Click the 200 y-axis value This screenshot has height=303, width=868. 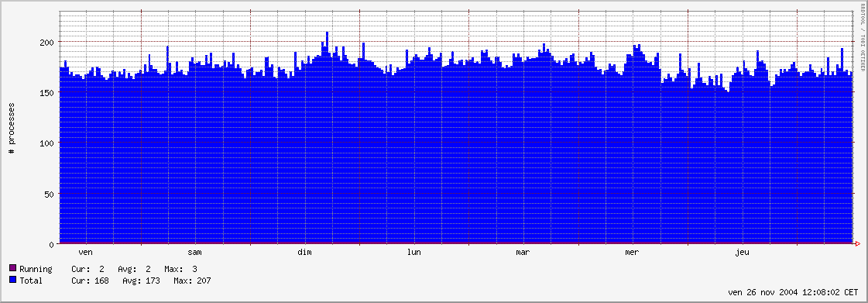pyautogui.click(x=47, y=42)
